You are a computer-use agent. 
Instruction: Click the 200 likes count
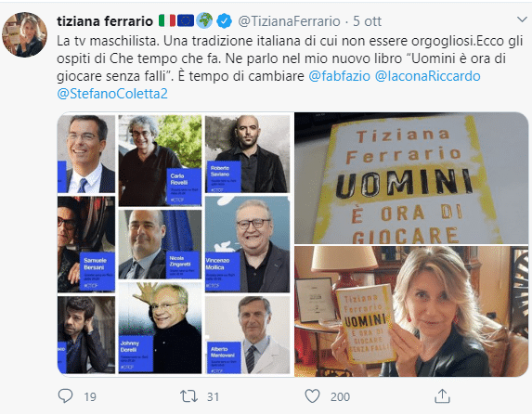[x=340, y=396]
